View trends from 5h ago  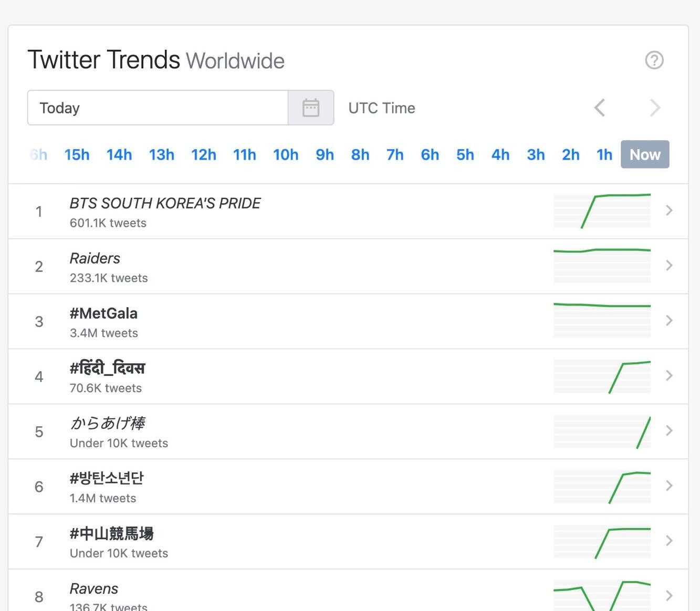point(464,154)
